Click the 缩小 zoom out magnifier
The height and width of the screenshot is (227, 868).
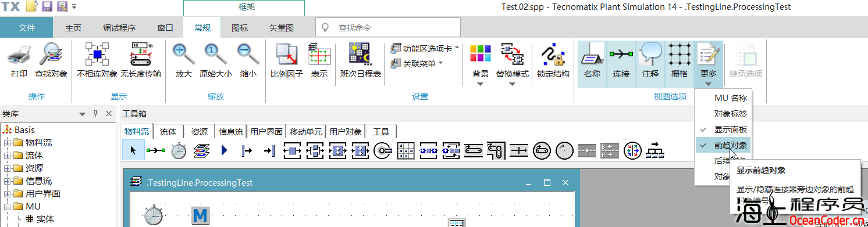point(248,55)
